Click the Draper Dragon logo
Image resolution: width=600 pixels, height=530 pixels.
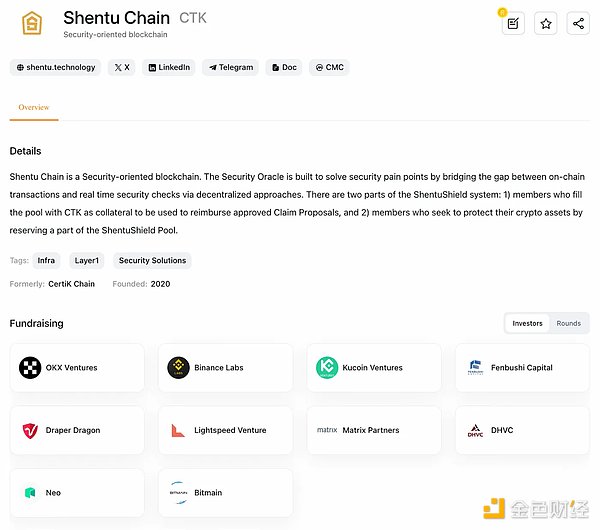pyautogui.click(x=30, y=430)
